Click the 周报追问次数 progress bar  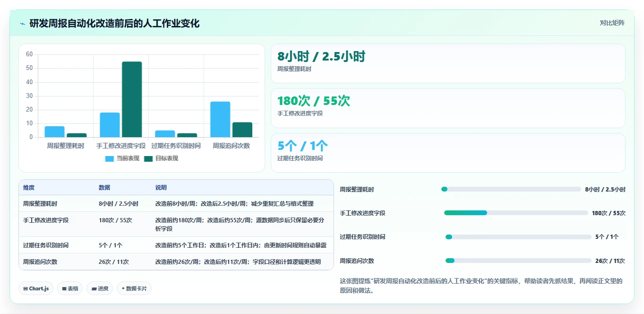pos(518,261)
